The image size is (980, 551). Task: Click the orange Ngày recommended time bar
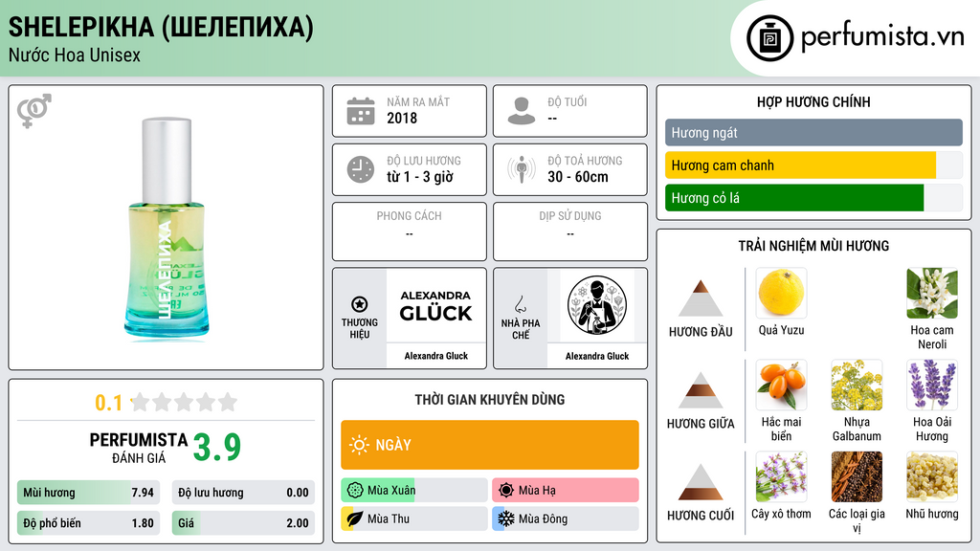tap(490, 445)
